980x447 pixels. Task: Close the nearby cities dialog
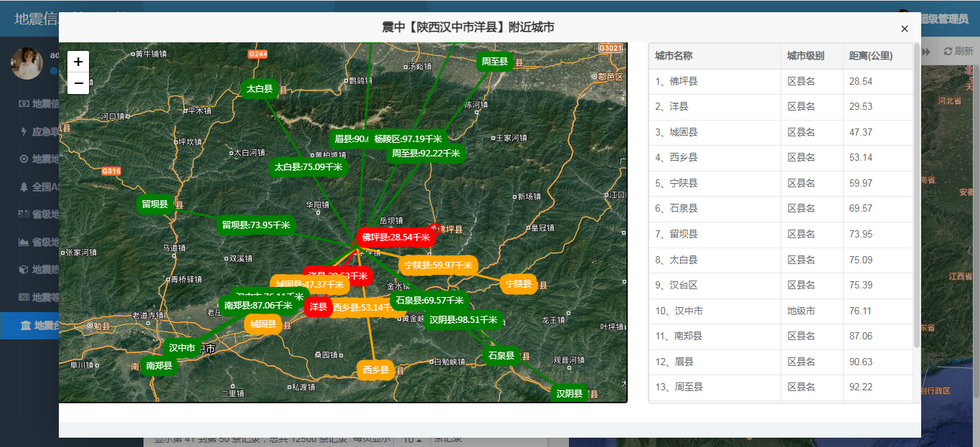[905, 29]
